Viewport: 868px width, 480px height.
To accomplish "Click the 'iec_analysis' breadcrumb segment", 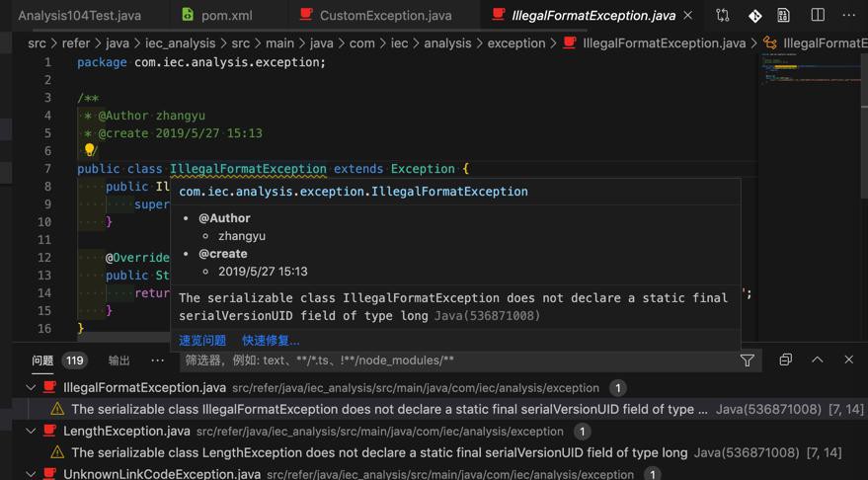I will coord(181,43).
